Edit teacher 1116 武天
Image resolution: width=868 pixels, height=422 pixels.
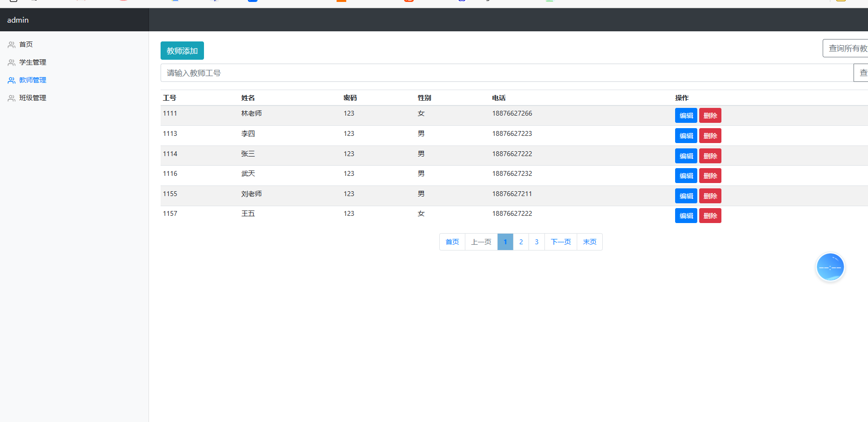click(686, 176)
